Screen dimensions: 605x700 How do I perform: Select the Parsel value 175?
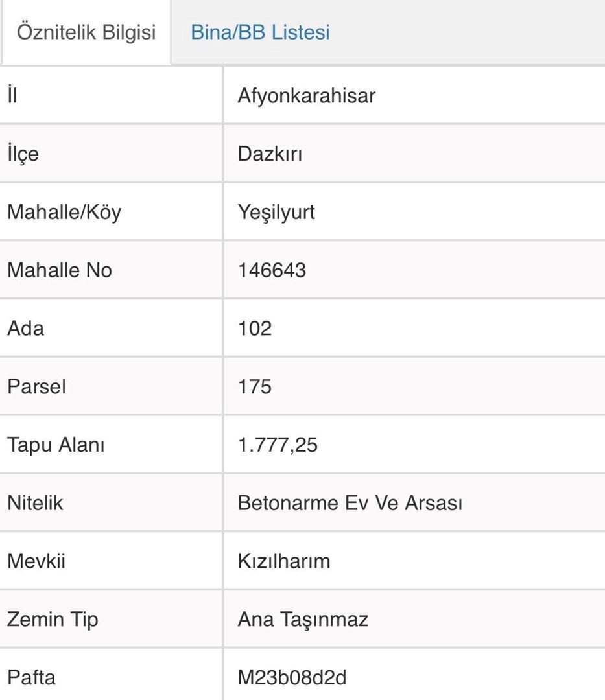(x=255, y=386)
